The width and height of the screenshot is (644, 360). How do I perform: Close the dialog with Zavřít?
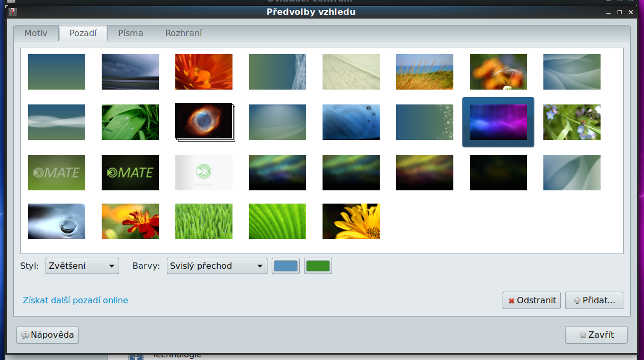coord(596,335)
